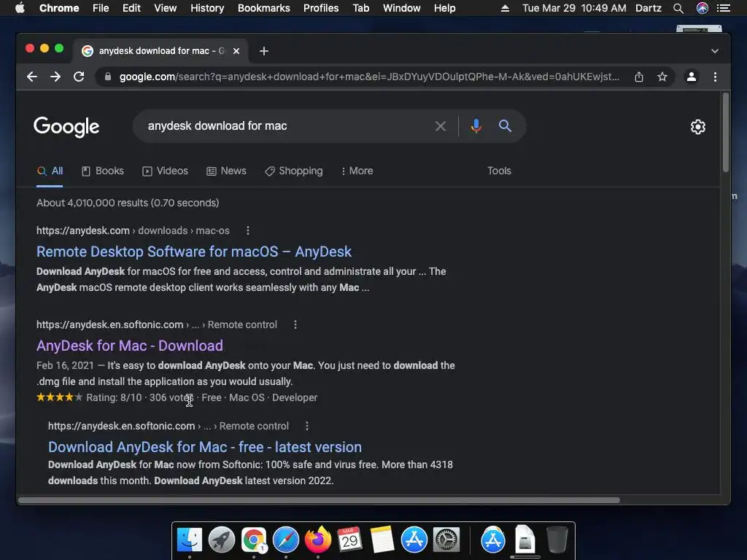The width and height of the screenshot is (747, 560).
Task: Open the Chrome profile avatar button
Action: pyautogui.click(x=692, y=77)
